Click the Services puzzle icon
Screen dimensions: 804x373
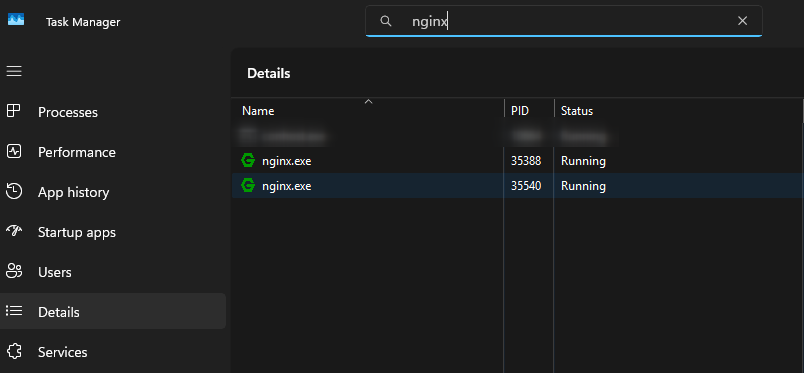[14, 351]
